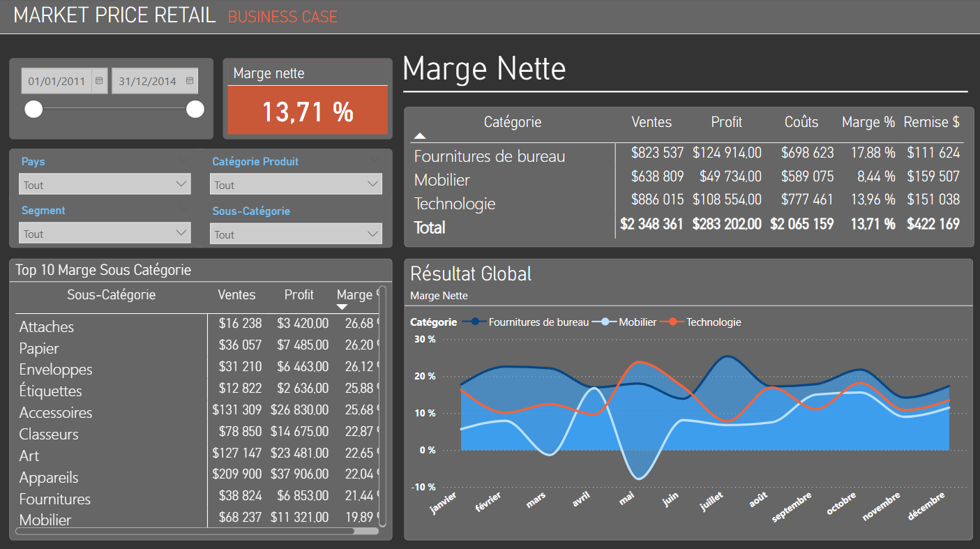Screen dimensions: 980x549
Task: Open the calendar icon beside end date 31/12/2014
Action: 188,80
